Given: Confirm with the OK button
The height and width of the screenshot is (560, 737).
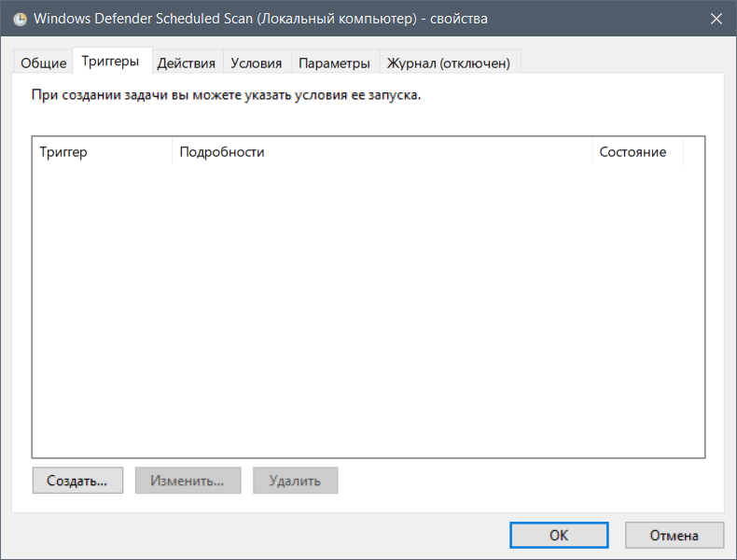Looking at the screenshot, I should (559, 535).
